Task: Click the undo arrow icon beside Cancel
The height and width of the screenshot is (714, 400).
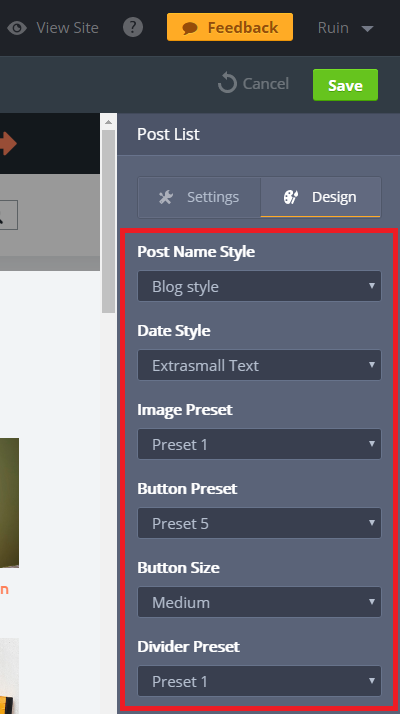Action: pyautogui.click(x=227, y=84)
